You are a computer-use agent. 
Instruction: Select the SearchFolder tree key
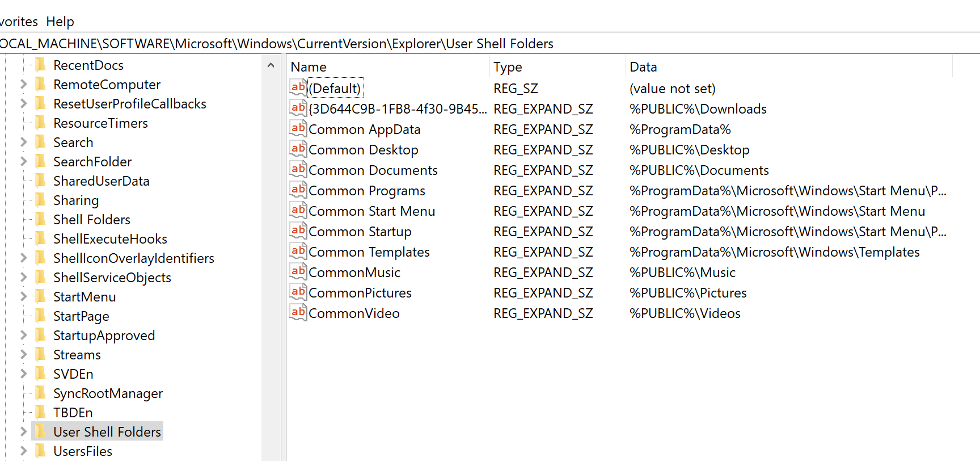click(92, 162)
